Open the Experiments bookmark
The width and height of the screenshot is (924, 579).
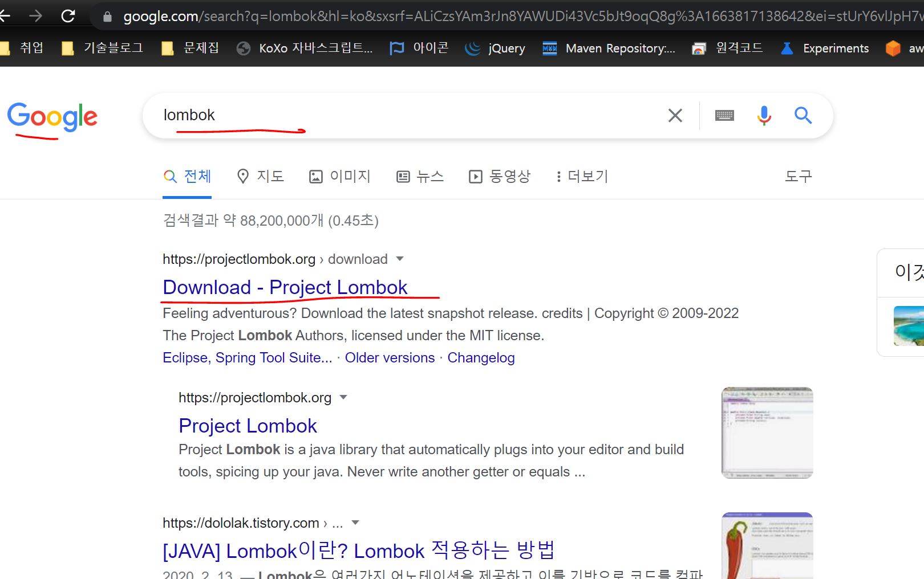(825, 48)
